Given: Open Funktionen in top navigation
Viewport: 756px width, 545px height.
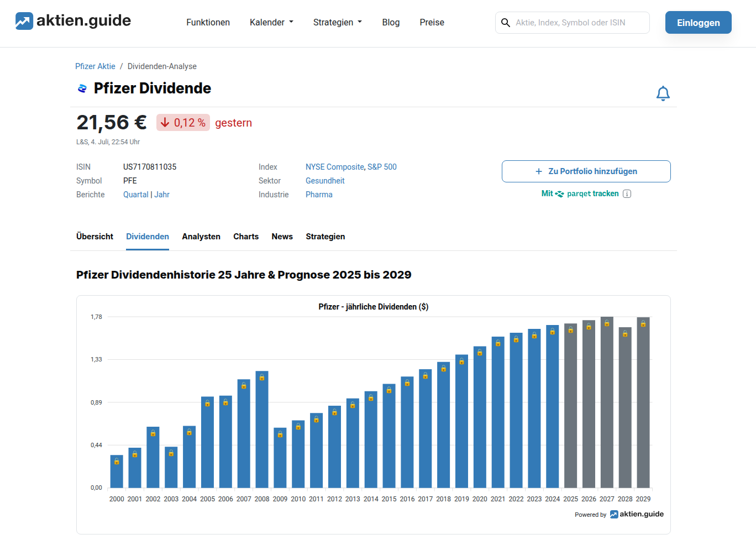Looking at the screenshot, I should pyautogui.click(x=208, y=22).
